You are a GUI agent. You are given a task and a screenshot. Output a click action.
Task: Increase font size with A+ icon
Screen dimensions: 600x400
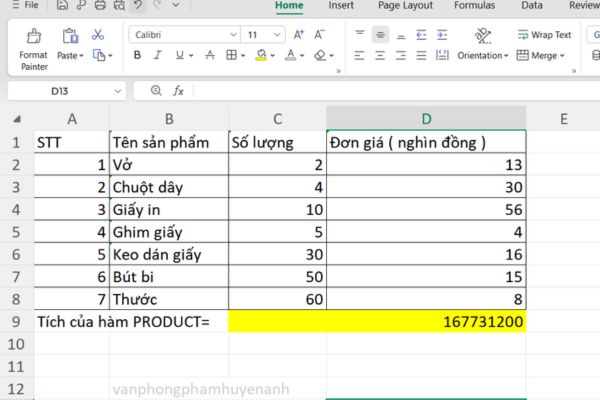point(298,35)
